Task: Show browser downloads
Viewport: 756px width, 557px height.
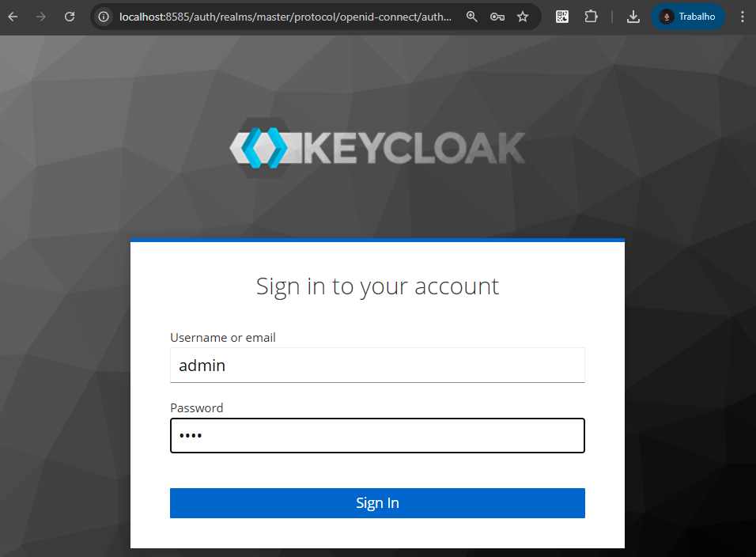Action: click(x=633, y=17)
